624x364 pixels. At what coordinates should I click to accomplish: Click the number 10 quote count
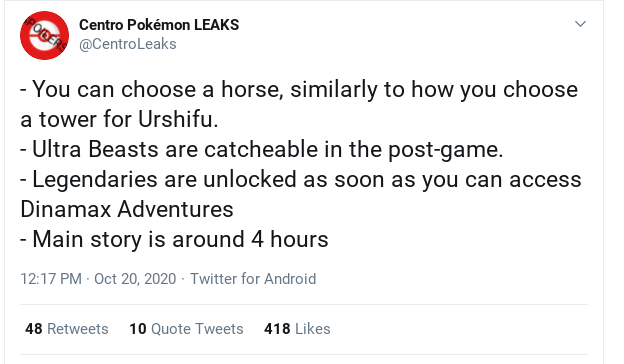(x=138, y=329)
